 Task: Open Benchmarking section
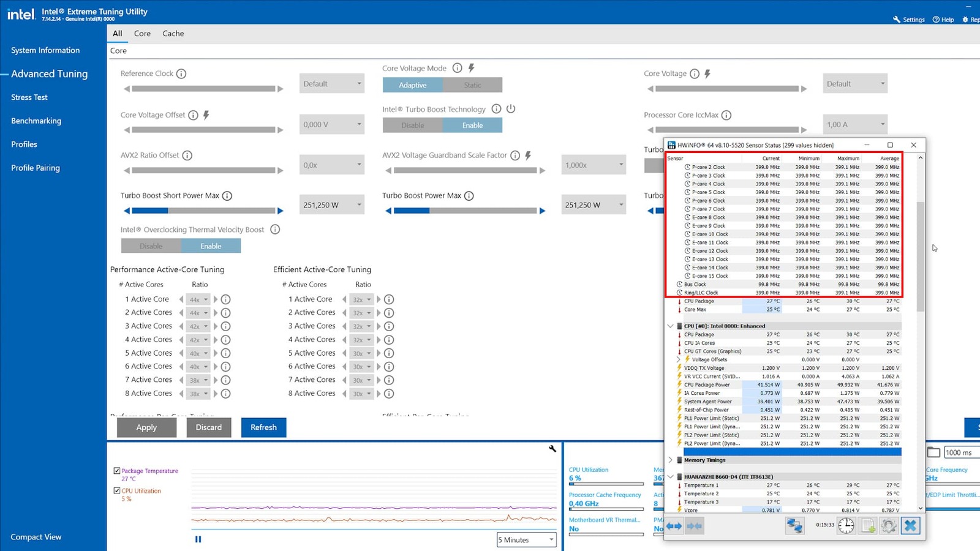[36, 121]
